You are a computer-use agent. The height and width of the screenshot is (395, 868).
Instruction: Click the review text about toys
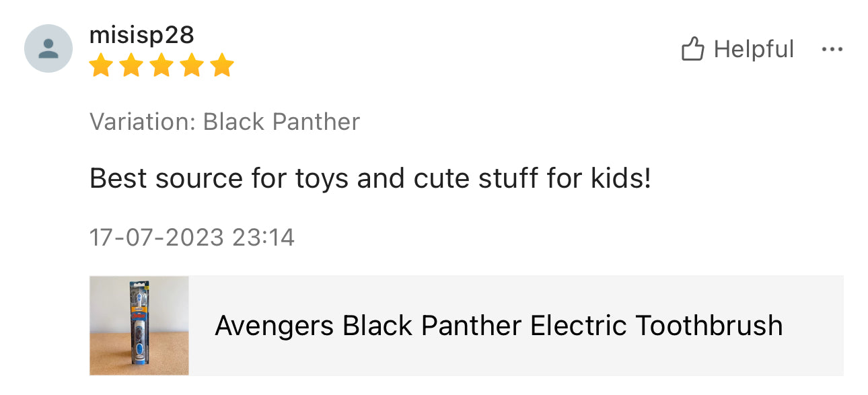[x=370, y=178]
